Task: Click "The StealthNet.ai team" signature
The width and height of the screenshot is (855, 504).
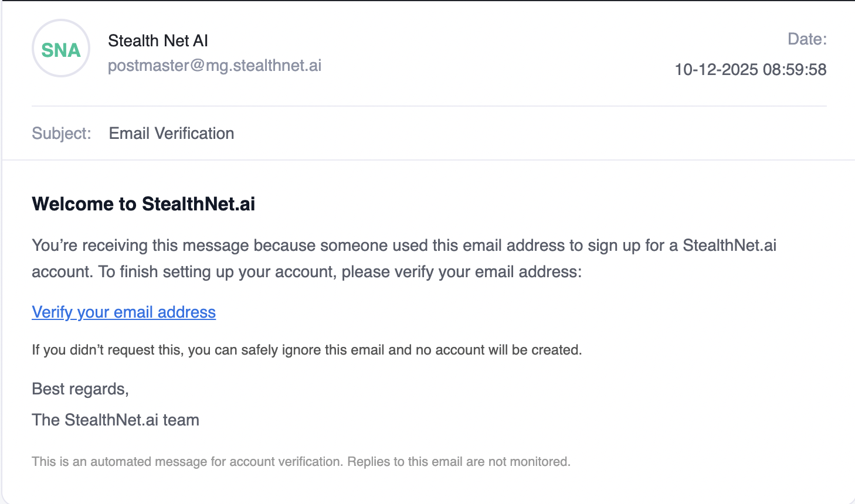Action: click(x=116, y=420)
